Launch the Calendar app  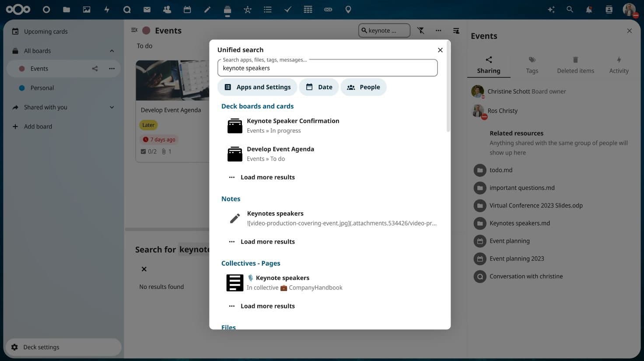187,9
